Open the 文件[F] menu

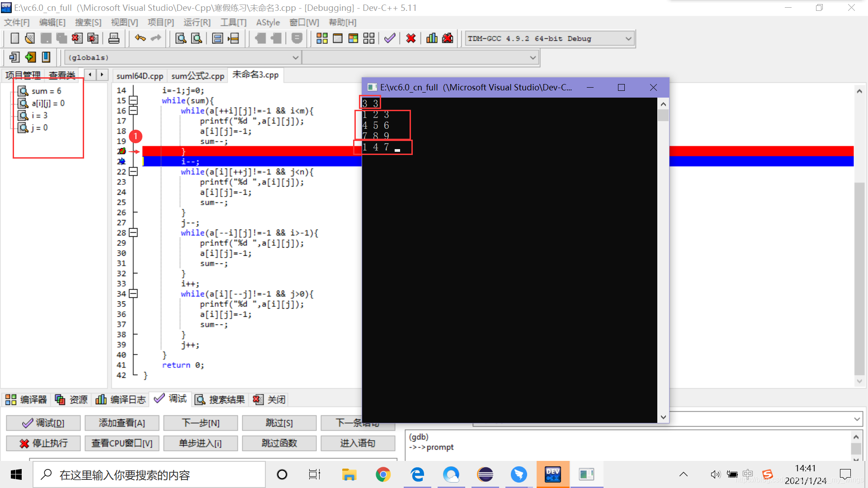coord(17,23)
